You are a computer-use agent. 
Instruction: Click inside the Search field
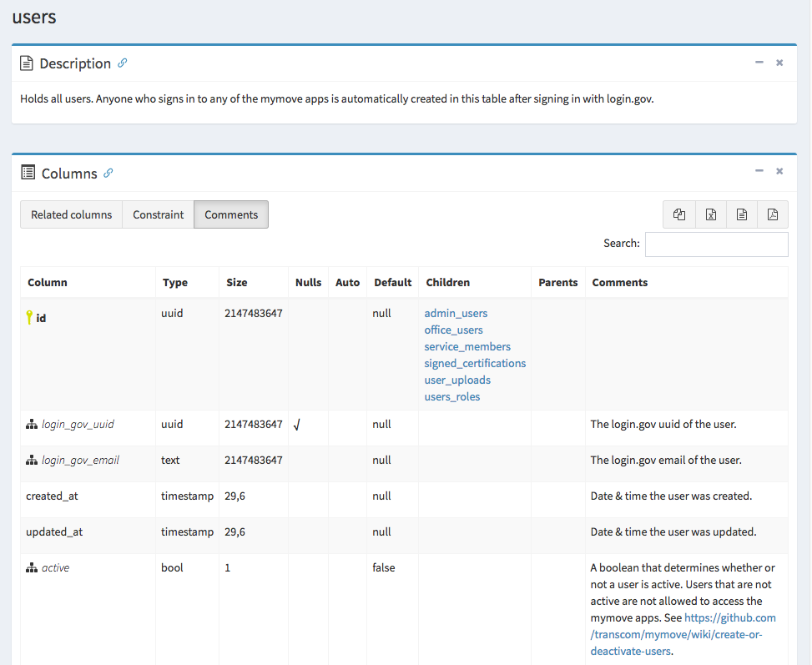coord(716,244)
